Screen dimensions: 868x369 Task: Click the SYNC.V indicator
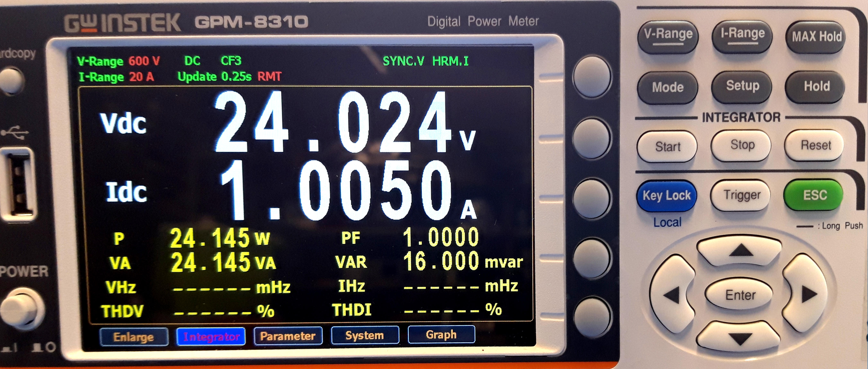(x=403, y=61)
